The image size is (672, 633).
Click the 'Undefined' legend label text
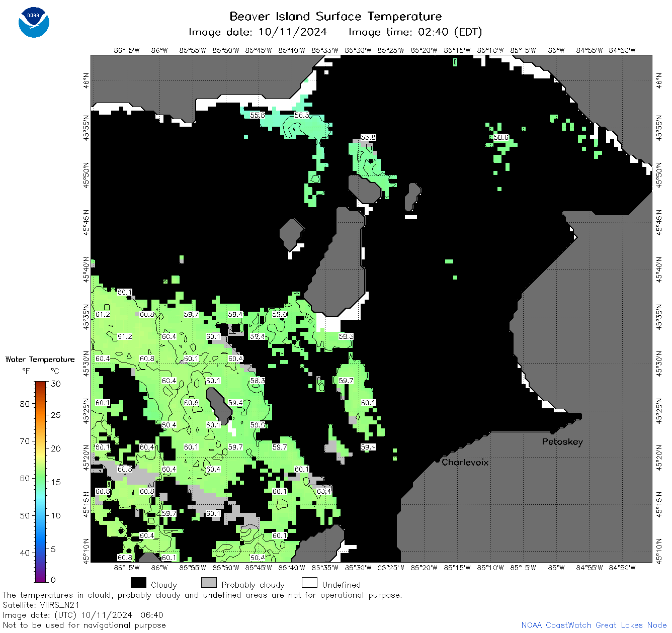click(342, 585)
